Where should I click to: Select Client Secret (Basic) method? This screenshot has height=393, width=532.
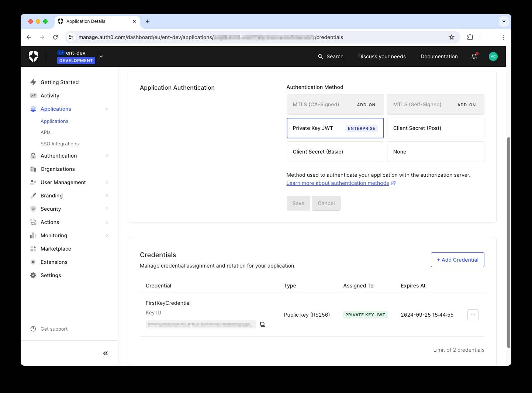335,152
